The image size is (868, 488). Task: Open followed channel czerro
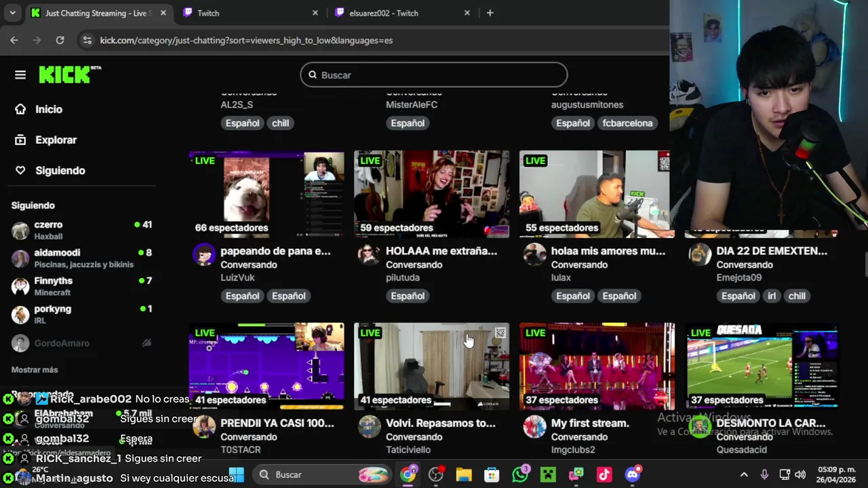click(81, 230)
